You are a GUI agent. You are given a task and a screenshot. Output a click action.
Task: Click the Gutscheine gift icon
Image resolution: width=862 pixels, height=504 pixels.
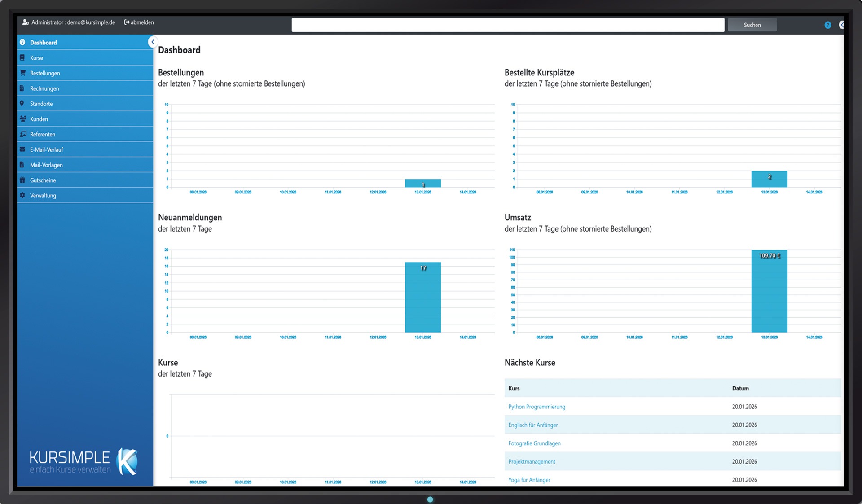coord(22,180)
